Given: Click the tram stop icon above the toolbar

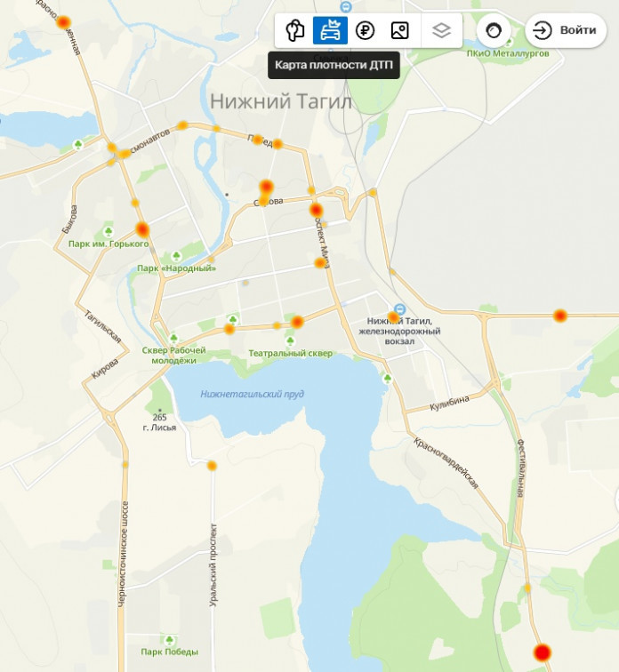Looking at the screenshot, I should click(x=345, y=7).
